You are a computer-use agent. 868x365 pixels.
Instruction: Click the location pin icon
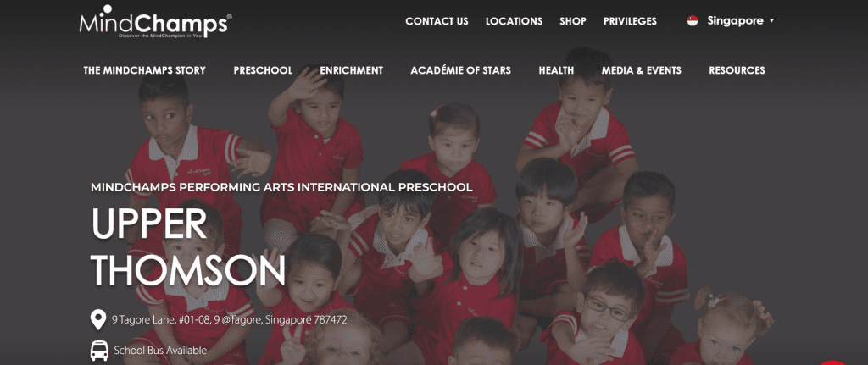point(98,319)
